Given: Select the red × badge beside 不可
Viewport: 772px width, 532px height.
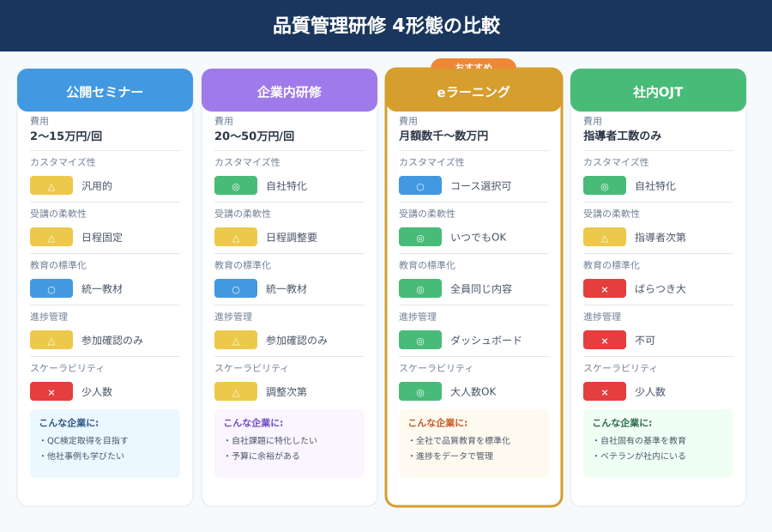Looking at the screenshot, I should (605, 340).
